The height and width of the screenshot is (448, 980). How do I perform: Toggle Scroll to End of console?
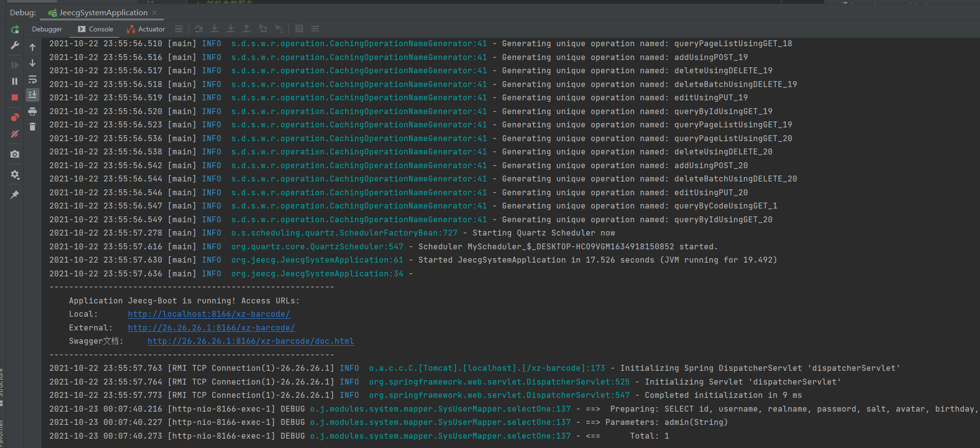32,95
